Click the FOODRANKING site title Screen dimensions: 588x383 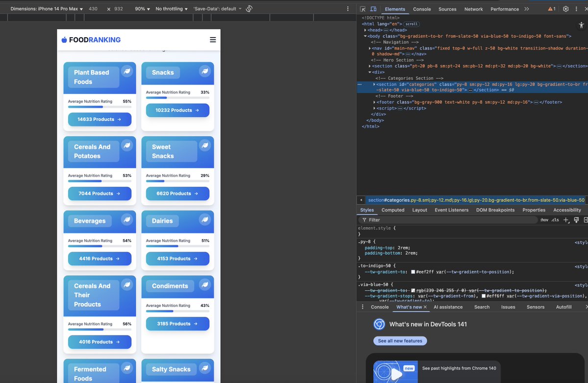pos(95,40)
